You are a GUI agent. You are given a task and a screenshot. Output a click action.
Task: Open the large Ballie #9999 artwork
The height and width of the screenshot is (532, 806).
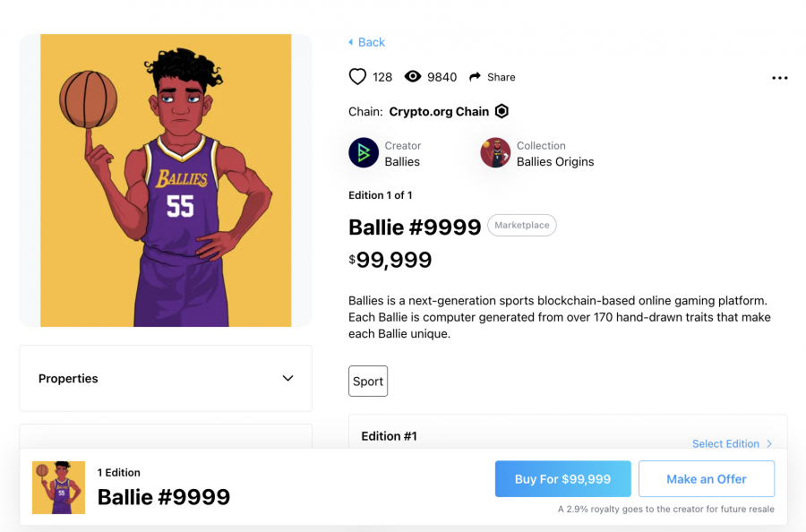166,180
